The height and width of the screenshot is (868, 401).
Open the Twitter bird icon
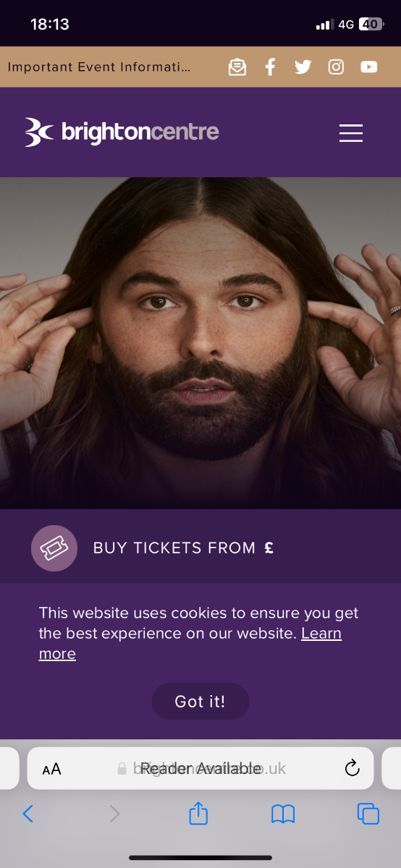coord(303,67)
